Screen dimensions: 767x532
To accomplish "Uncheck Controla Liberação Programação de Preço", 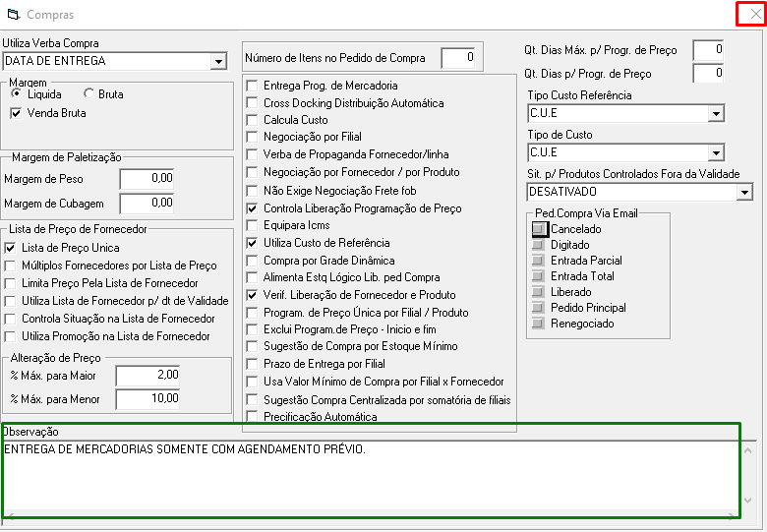I will [253, 208].
